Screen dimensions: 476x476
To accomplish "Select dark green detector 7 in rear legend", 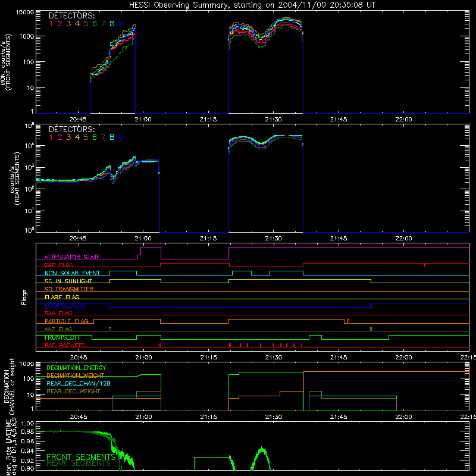I will pyautogui.click(x=103, y=137).
